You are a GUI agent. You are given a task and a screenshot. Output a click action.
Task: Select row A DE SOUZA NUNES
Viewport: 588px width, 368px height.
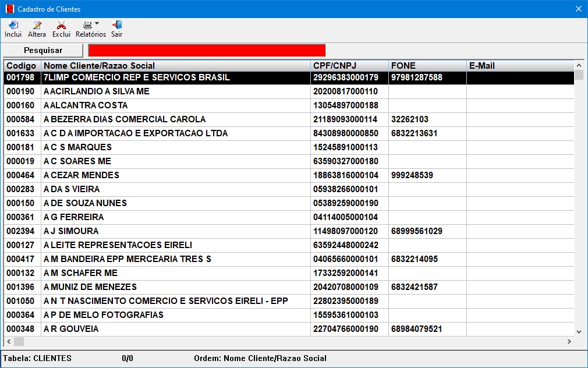(x=289, y=203)
